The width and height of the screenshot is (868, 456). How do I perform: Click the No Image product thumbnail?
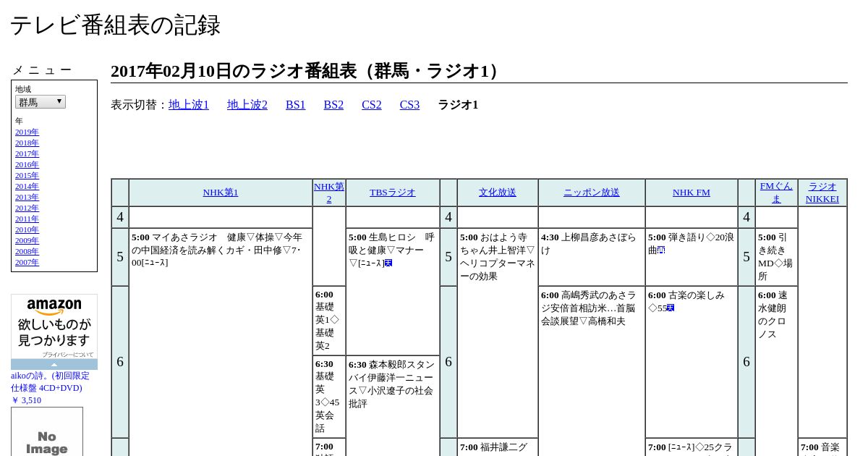point(47,432)
